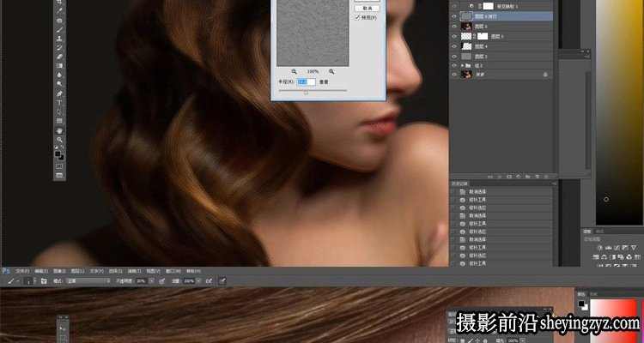Hide the 图层 6 拷贝 layer via eye
The width and height of the screenshot is (644, 343).
tap(454, 16)
